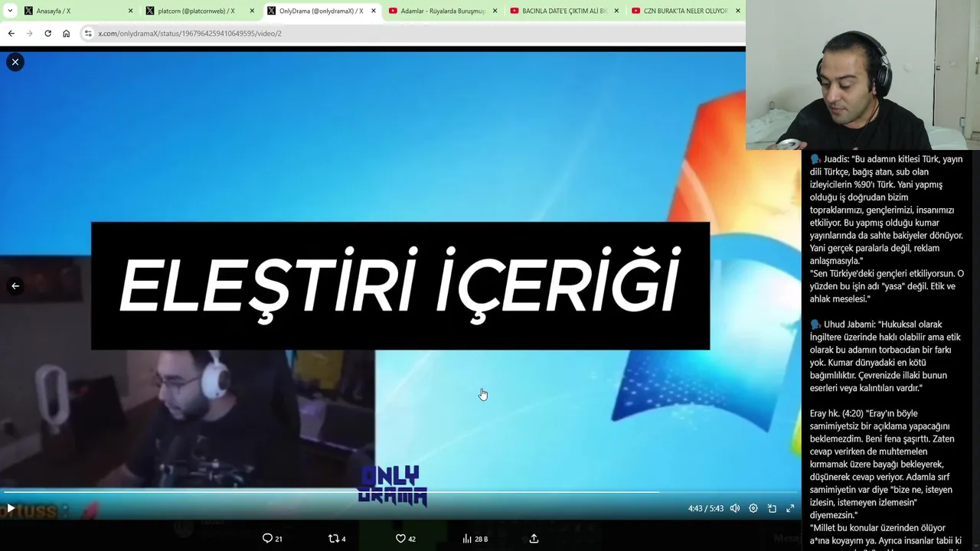The height and width of the screenshot is (551, 980).
Task: Share the post with the upload icon
Action: 534,539
